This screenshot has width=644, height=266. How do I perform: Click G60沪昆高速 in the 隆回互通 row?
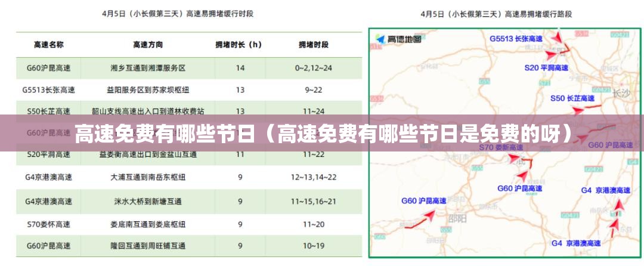point(48,246)
